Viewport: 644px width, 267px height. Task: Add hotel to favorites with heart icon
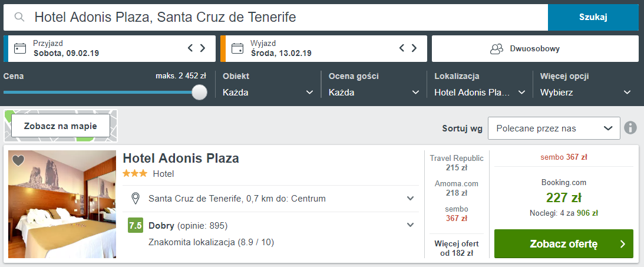click(18, 160)
